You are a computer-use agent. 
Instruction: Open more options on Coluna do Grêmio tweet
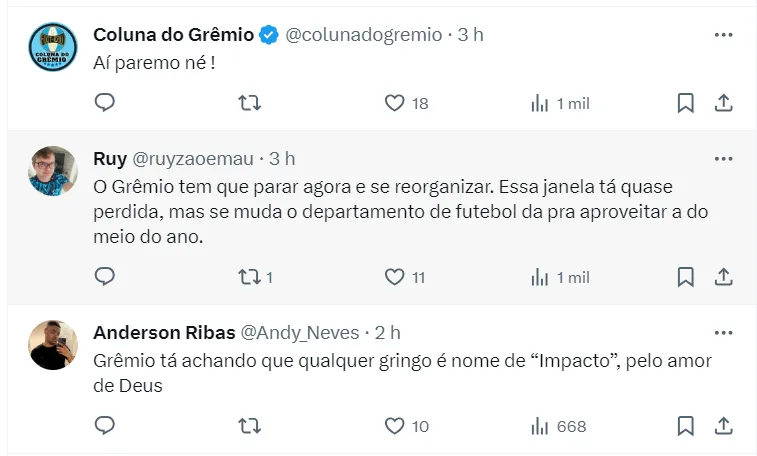724,34
